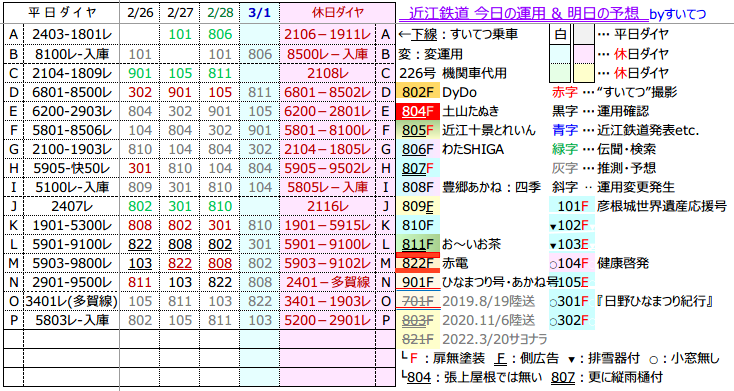This screenshot has height=391, width=734.
Task: Click struck-through 701F legend cell
Action: (418, 301)
